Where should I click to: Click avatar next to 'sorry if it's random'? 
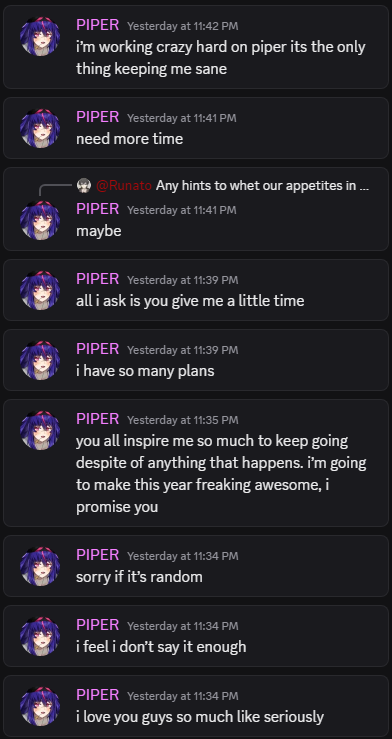40,566
